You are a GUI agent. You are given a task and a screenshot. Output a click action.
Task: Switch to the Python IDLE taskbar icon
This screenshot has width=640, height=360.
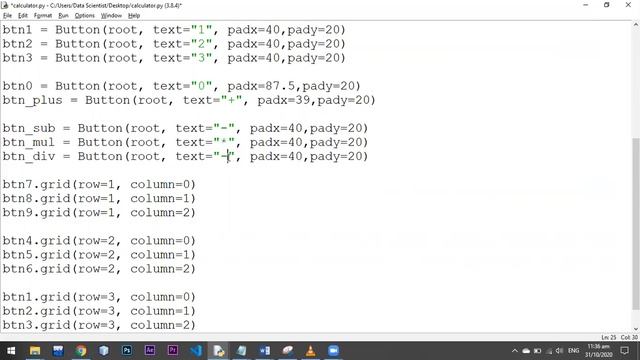(218, 351)
